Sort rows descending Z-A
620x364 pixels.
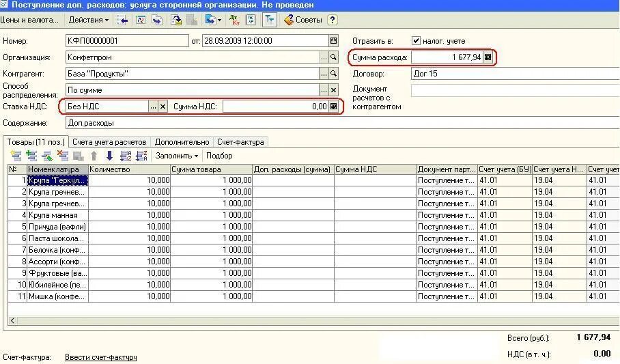(x=141, y=156)
